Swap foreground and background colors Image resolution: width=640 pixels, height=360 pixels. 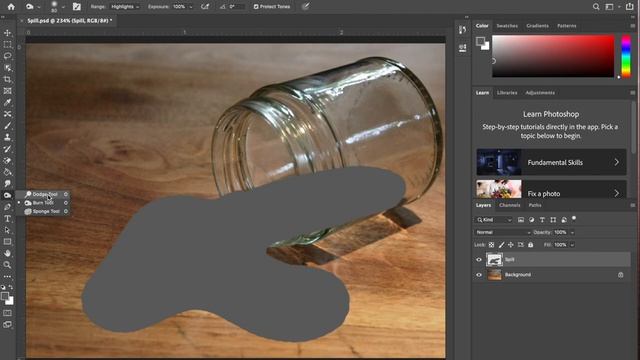11,287
